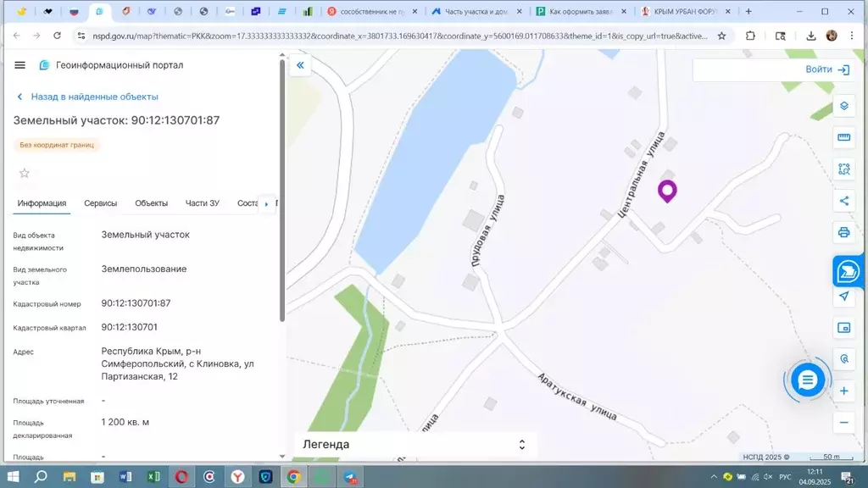Share the current map view
Viewport: 868px width, 488px height.
[843, 201]
